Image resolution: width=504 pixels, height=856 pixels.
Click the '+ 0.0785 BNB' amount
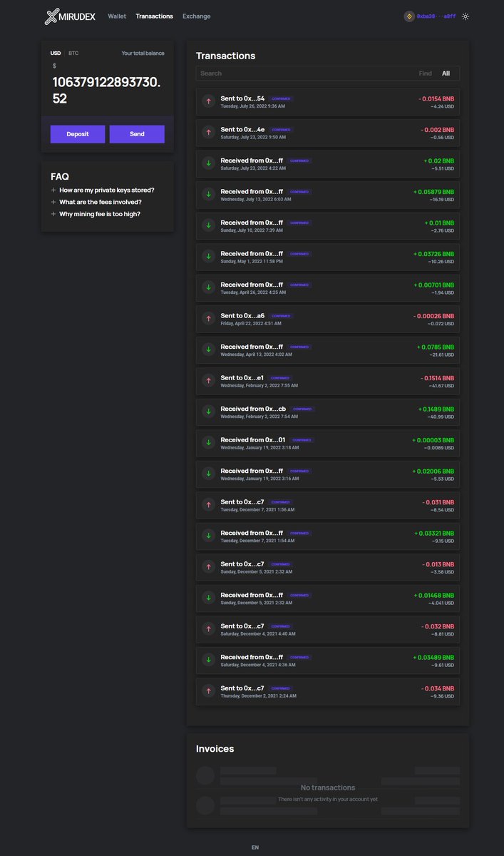436,347
